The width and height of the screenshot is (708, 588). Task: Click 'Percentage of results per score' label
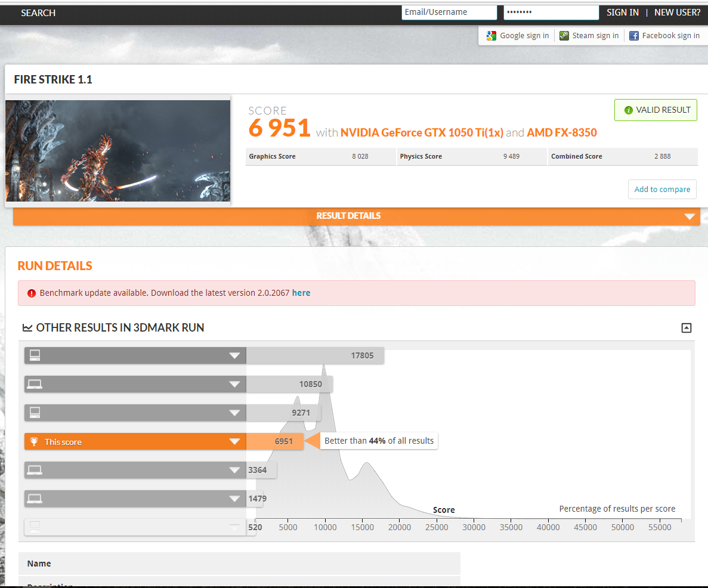617,509
